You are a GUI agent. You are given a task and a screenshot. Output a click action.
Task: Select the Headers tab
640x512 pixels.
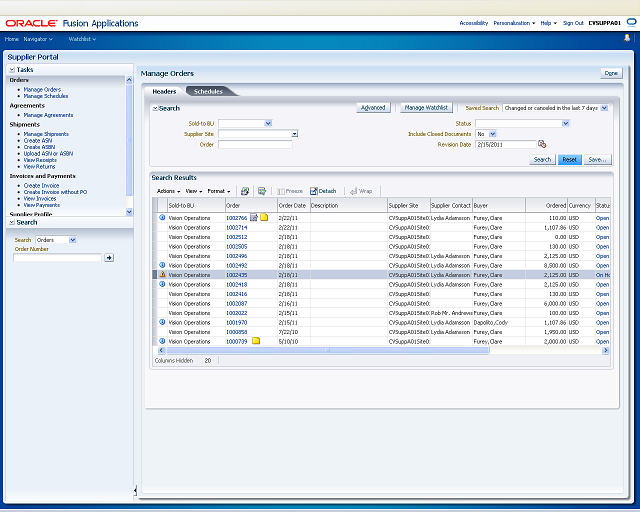click(x=164, y=91)
